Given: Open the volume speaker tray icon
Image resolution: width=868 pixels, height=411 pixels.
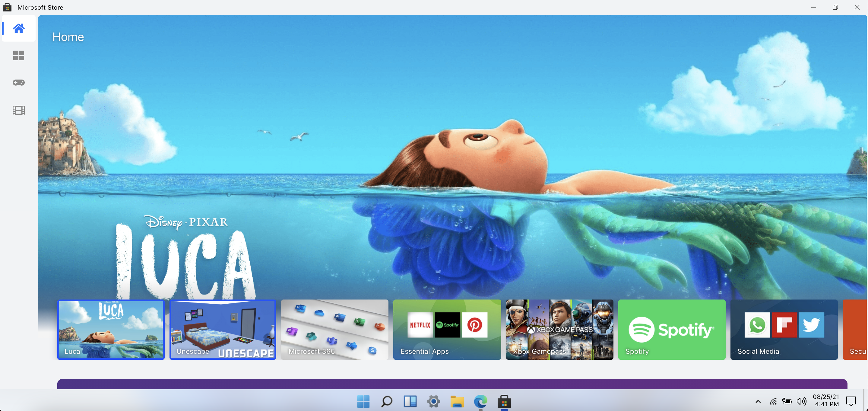Looking at the screenshot, I should pos(801,401).
